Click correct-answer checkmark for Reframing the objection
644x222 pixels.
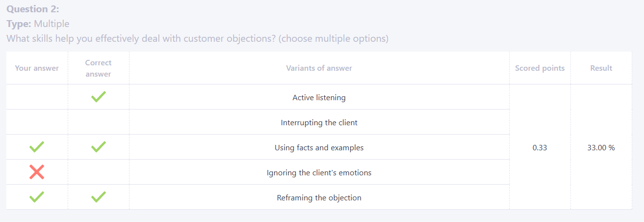(99, 197)
